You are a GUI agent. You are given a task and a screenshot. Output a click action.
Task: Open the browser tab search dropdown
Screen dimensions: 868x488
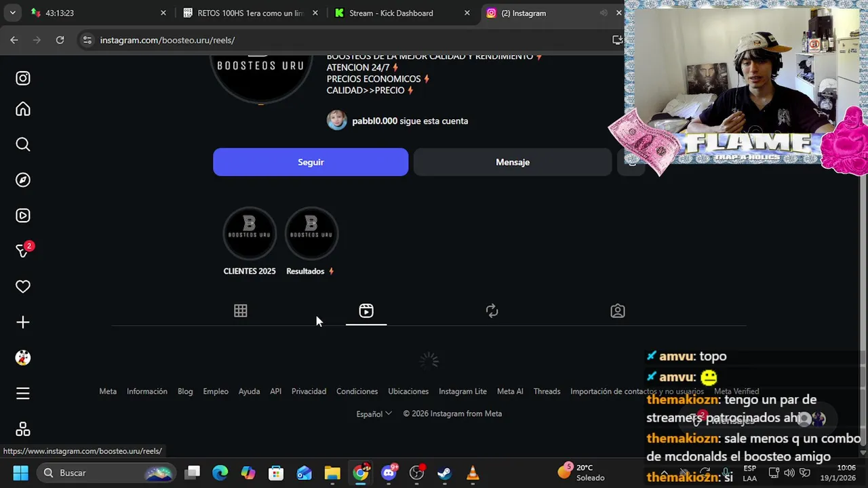tap(12, 13)
